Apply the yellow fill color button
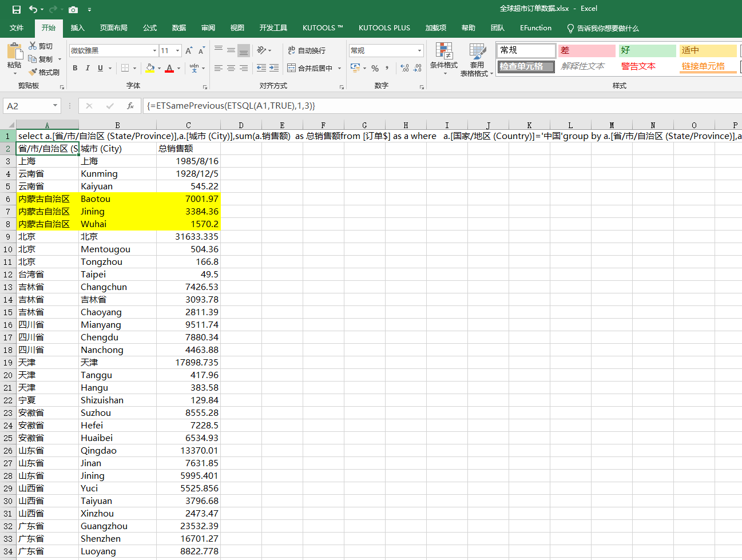 [x=150, y=68]
